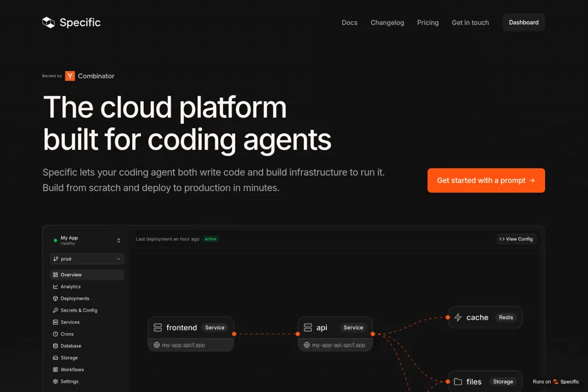Viewport: 588px width, 392px height.
Task: Click the my-app.spcf.app URL
Action: tap(183, 345)
